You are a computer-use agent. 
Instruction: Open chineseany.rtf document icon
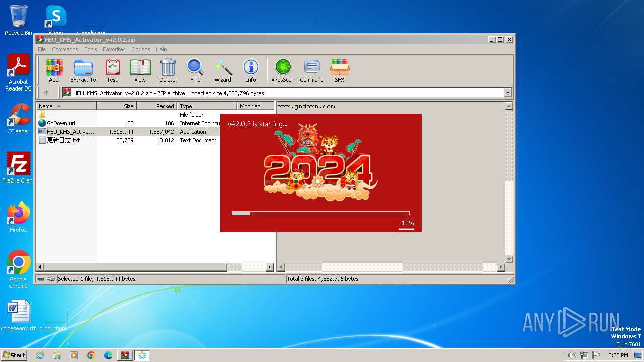coord(18,316)
